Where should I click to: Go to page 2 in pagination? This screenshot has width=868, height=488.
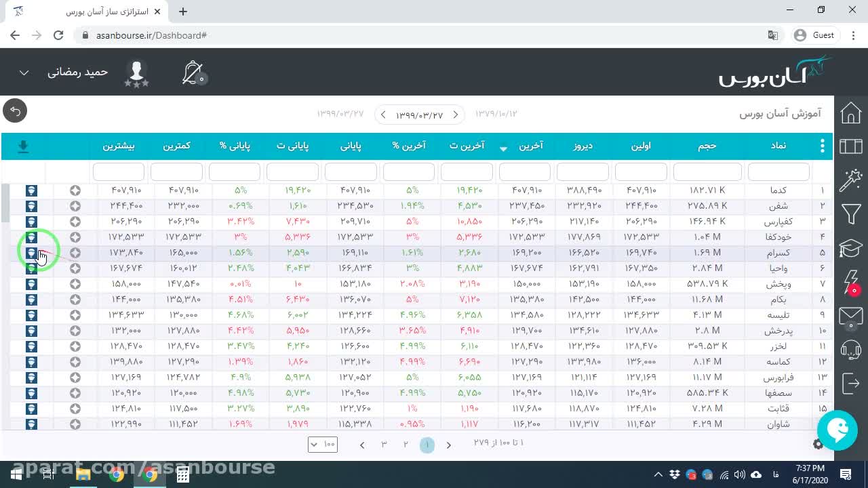click(406, 445)
